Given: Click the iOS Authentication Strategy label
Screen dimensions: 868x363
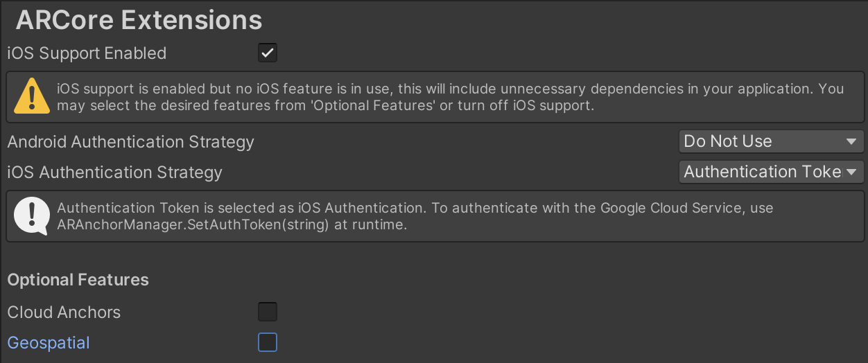Looking at the screenshot, I should 114,172.
